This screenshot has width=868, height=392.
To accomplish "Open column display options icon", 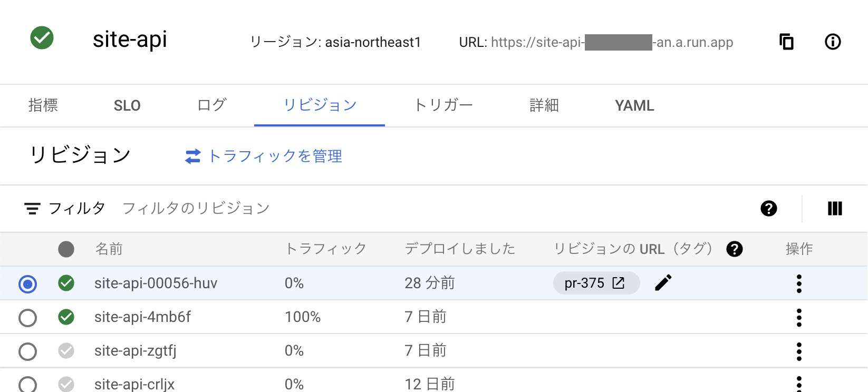I will click(835, 209).
